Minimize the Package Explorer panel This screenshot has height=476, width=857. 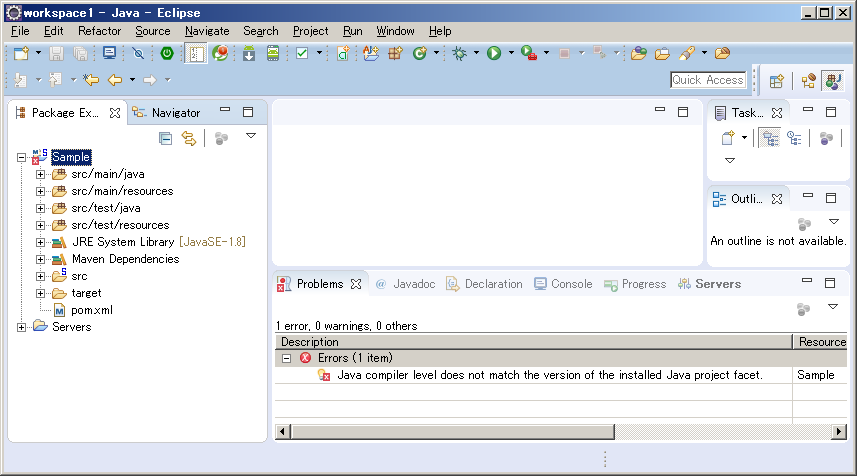click(225, 110)
